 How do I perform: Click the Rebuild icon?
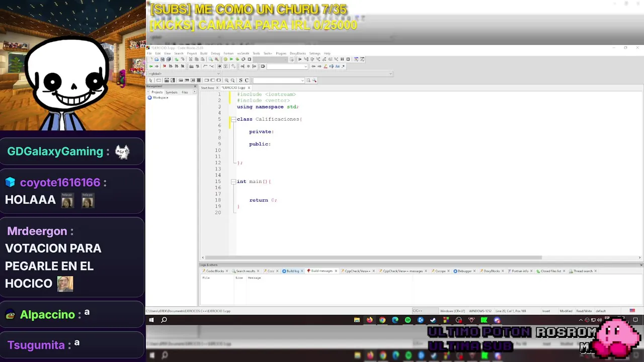[244, 59]
